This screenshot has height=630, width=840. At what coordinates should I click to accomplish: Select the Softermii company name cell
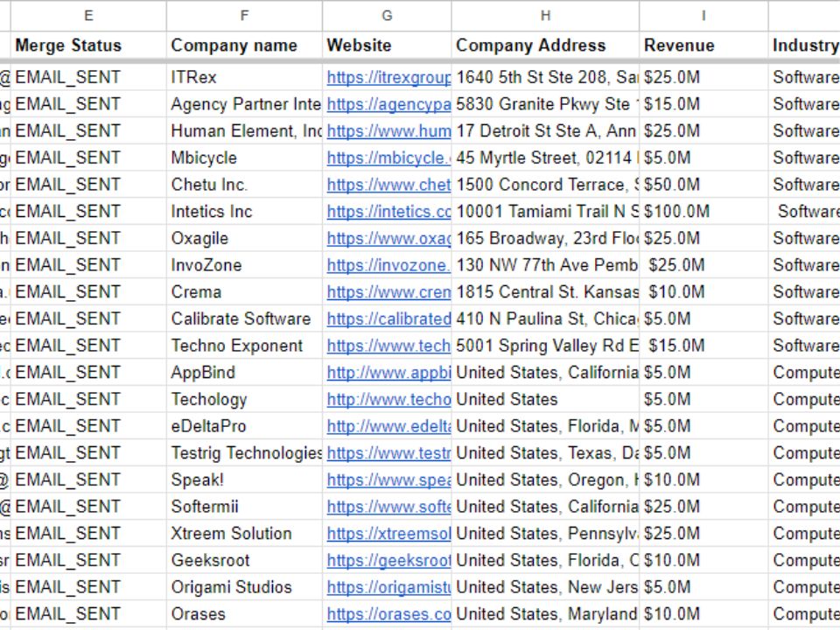point(244,507)
